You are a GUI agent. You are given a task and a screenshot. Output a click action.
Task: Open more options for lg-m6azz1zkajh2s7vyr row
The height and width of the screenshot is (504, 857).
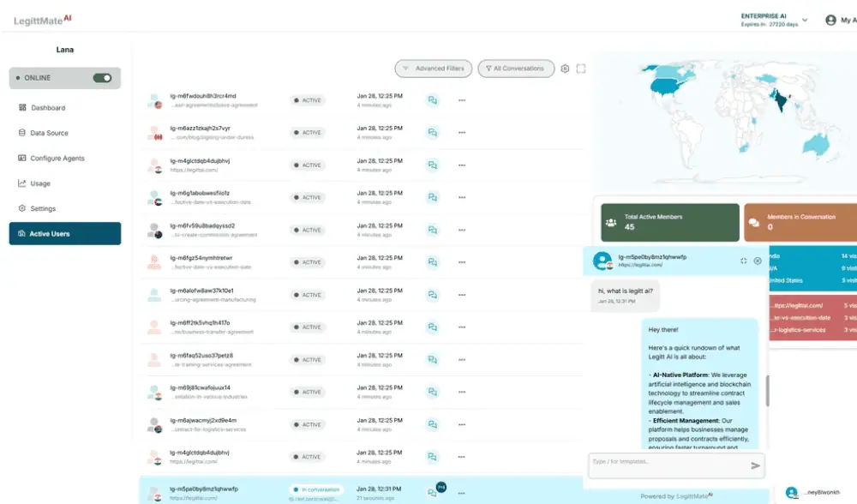462,133
